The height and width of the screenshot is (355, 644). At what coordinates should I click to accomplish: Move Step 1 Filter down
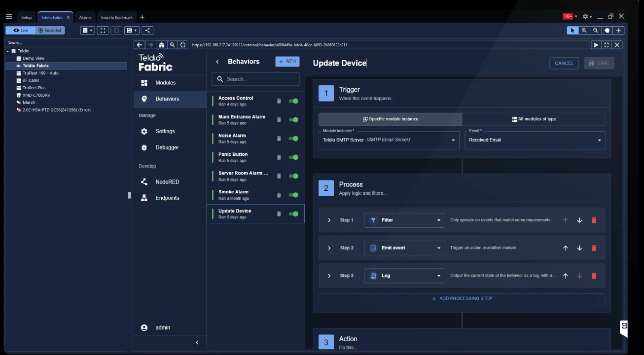pos(579,220)
